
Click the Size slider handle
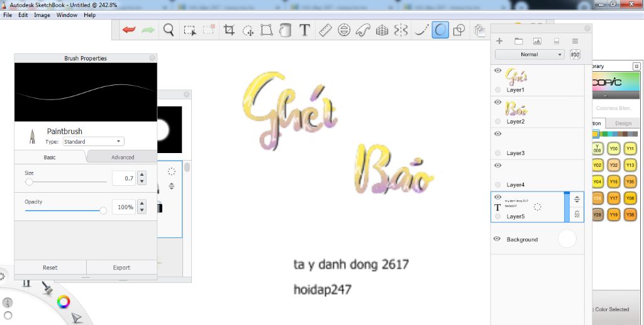pos(29,181)
